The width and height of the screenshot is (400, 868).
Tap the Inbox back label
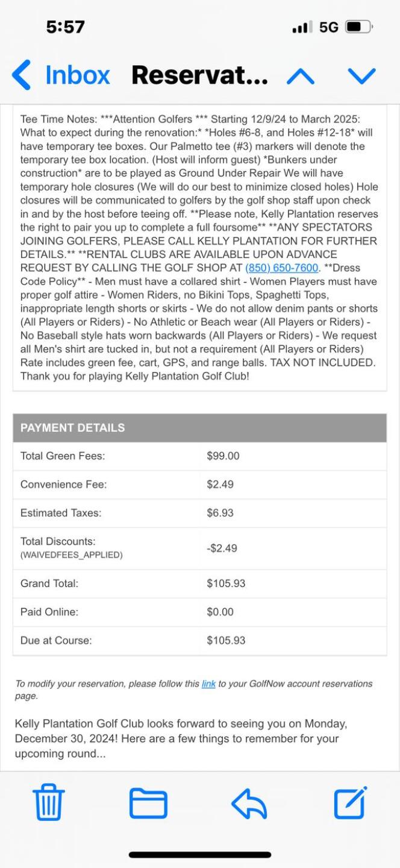coord(78,76)
